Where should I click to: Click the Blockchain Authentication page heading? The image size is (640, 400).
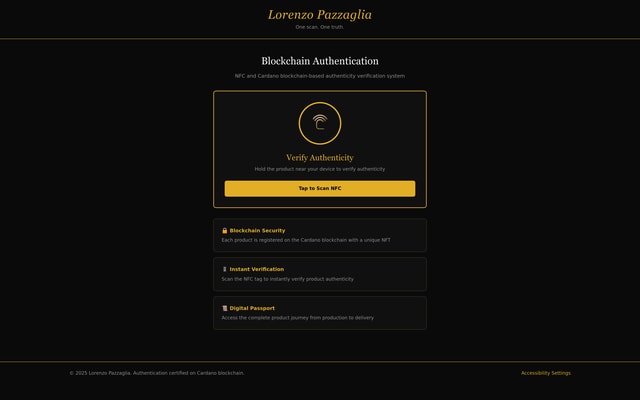[x=320, y=61]
